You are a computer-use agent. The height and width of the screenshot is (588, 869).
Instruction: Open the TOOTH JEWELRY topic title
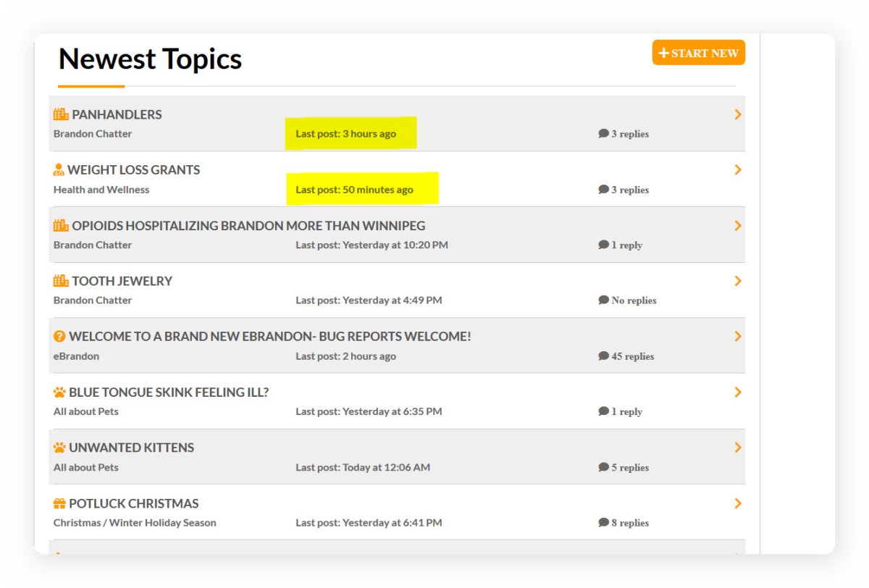pyautogui.click(x=122, y=281)
